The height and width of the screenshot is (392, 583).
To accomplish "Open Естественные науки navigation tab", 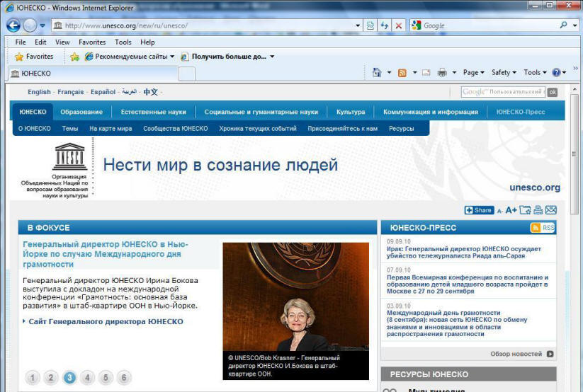I will pos(153,112).
